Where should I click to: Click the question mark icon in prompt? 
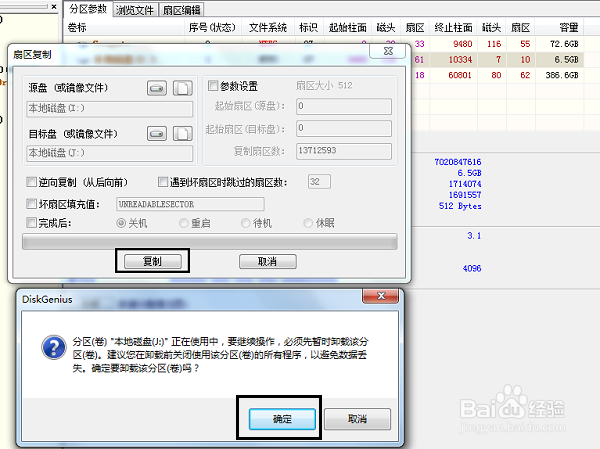[x=54, y=348]
